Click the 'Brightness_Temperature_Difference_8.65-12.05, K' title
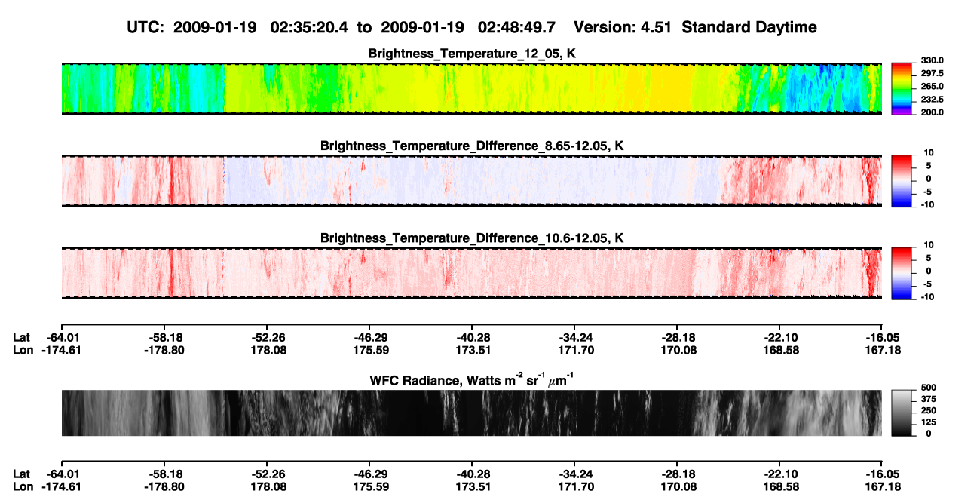980x503 pixels. [472, 146]
